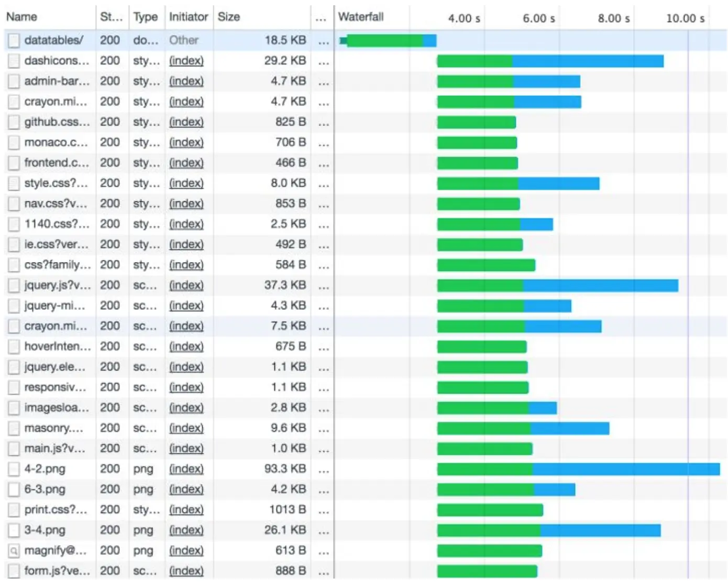Click the 6.00 s timeline label
Screen dimensions: 728x588
click(538, 18)
